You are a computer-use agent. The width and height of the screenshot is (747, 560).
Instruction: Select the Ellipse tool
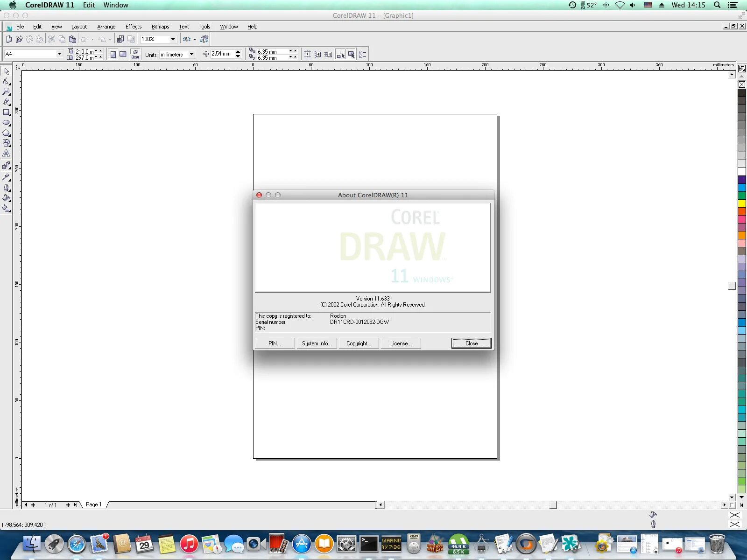7,123
